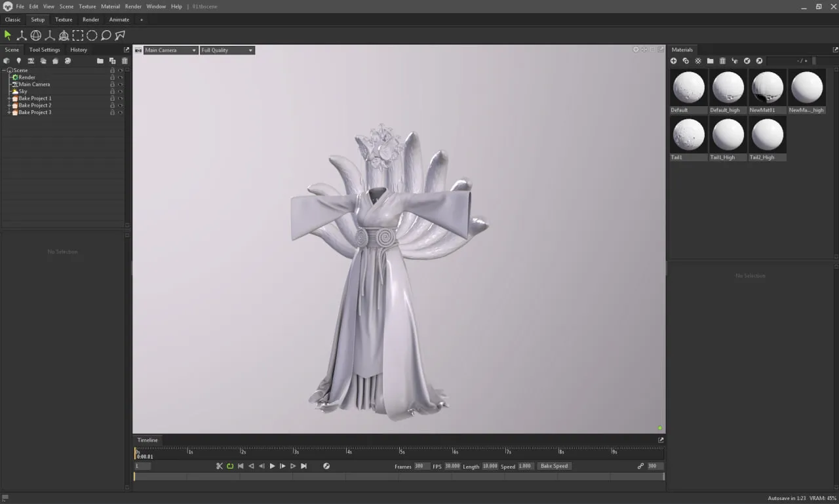This screenshot has height=504, width=839.
Task: Toggle the green loop playback button
Action: 230,466
